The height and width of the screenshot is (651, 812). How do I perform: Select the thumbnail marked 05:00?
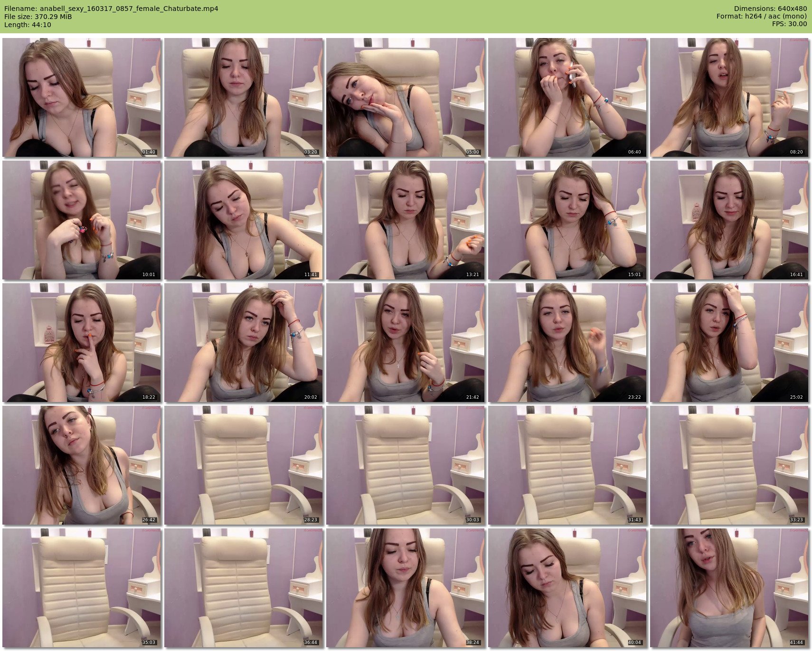click(x=405, y=97)
